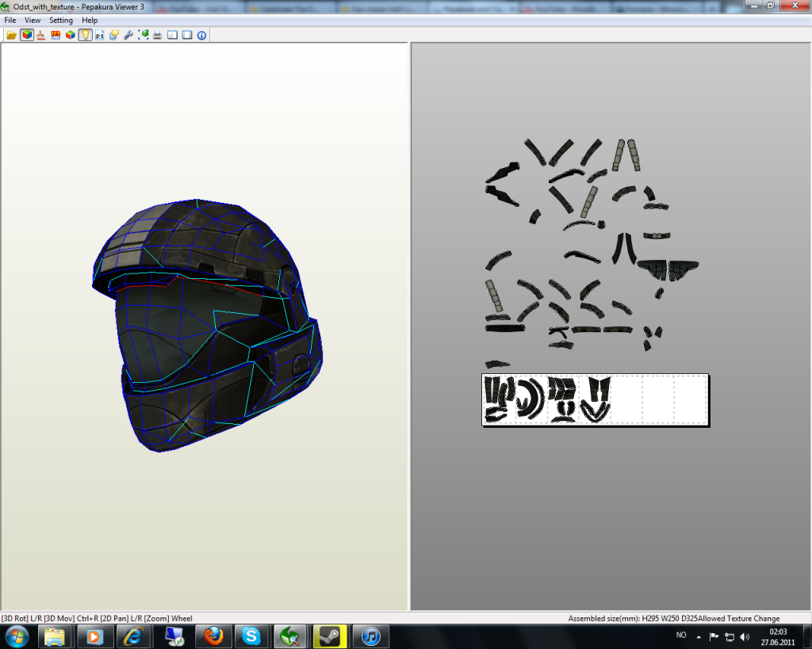The height and width of the screenshot is (649, 812).
Task: Click the paint brush toolbar icon
Action: tap(41, 35)
